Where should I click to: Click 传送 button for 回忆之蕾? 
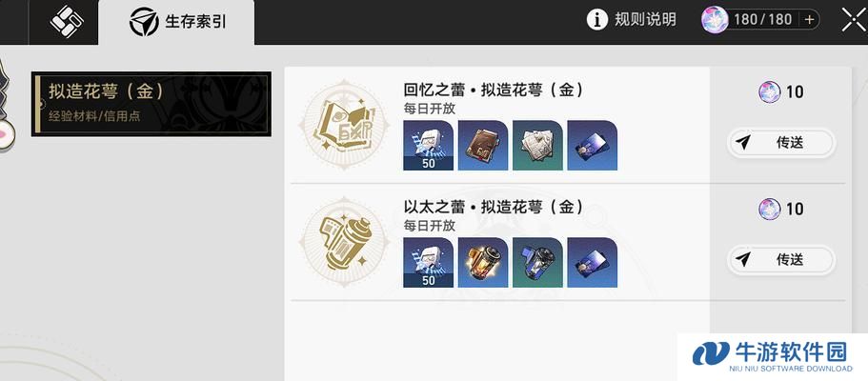[x=780, y=143]
